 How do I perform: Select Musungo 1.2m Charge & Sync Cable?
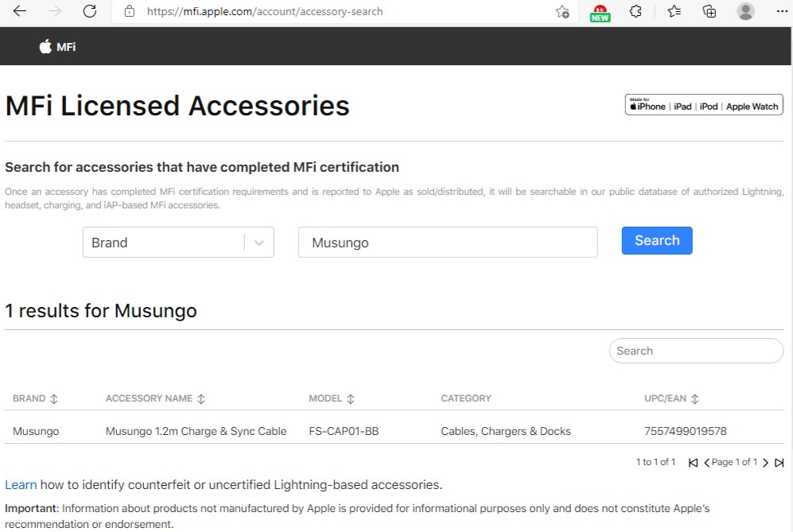(196, 431)
